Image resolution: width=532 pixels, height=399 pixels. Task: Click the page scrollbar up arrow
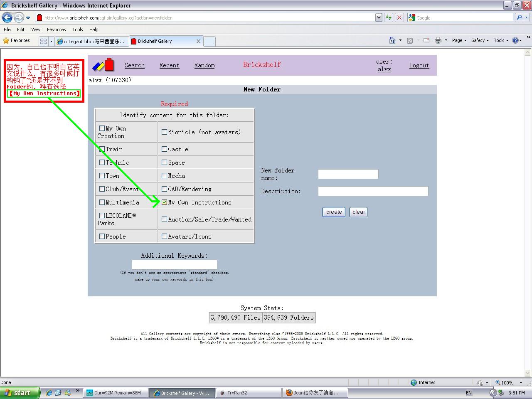click(528, 53)
